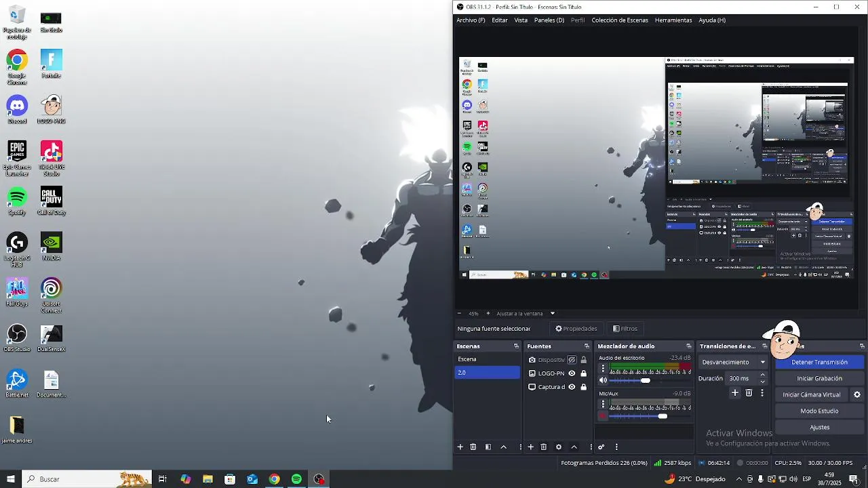
Task: Click the Filtros button
Action: 625,329
